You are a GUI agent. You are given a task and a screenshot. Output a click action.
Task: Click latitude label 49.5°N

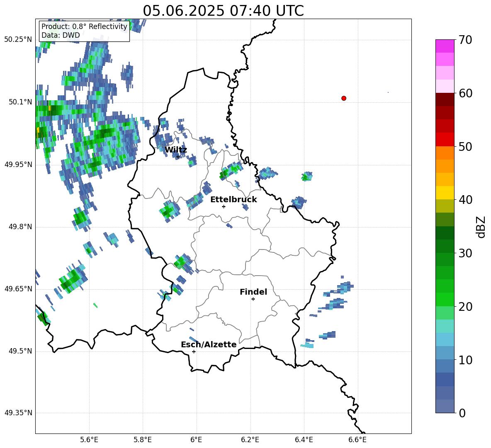coord(20,351)
